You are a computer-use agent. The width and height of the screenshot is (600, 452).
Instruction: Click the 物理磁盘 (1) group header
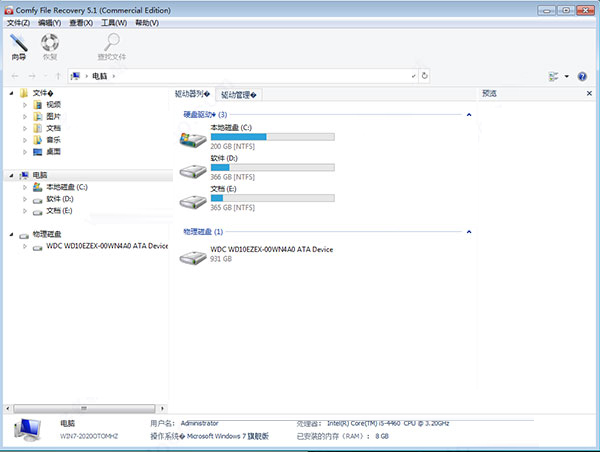(203, 232)
